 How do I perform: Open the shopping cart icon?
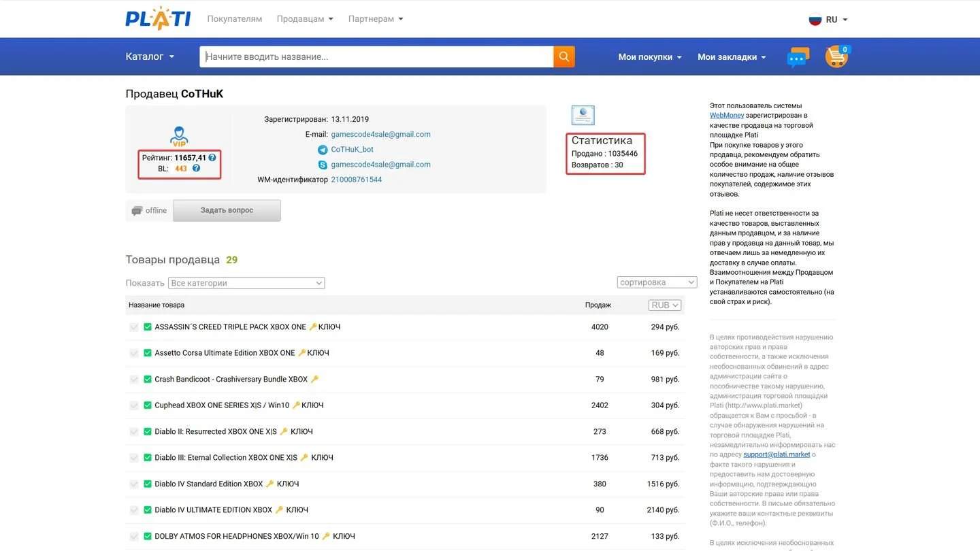[837, 56]
